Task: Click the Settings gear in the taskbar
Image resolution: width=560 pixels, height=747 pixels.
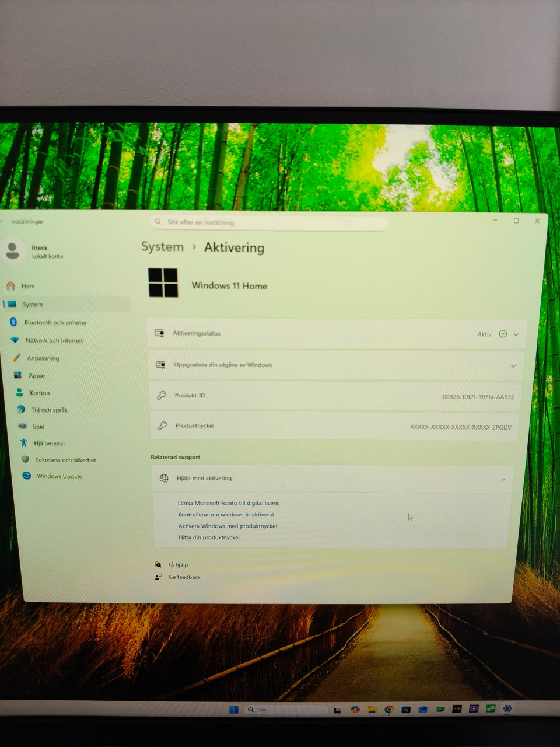Action: [x=508, y=709]
